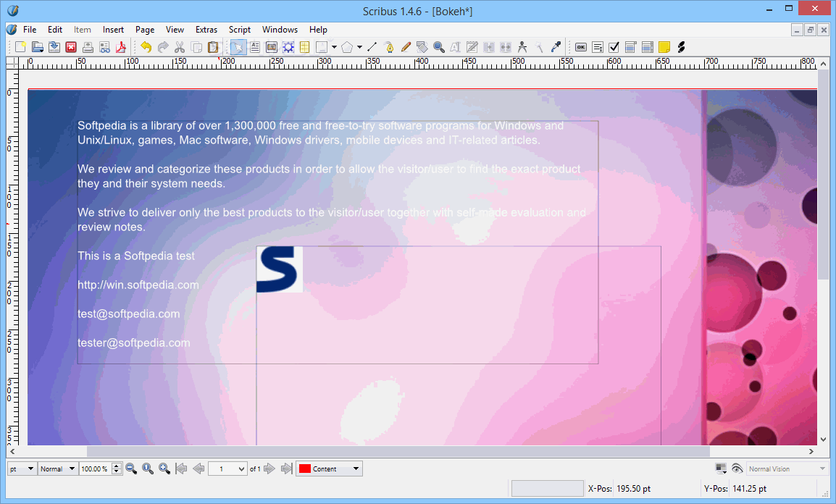Select the Insert Line tool
Image resolution: width=836 pixels, height=504 pixels.
pyautogui.click(x=372, y=47)
